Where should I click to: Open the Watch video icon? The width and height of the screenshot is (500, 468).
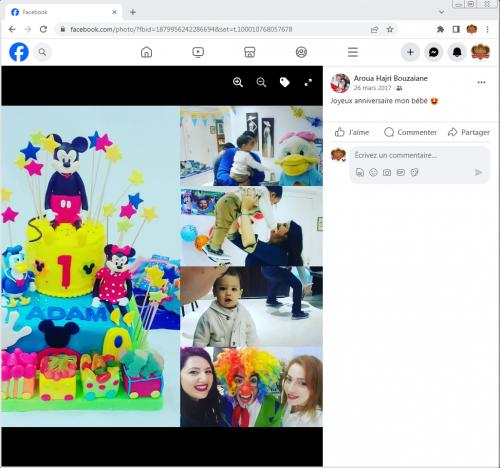click(198, 52)
